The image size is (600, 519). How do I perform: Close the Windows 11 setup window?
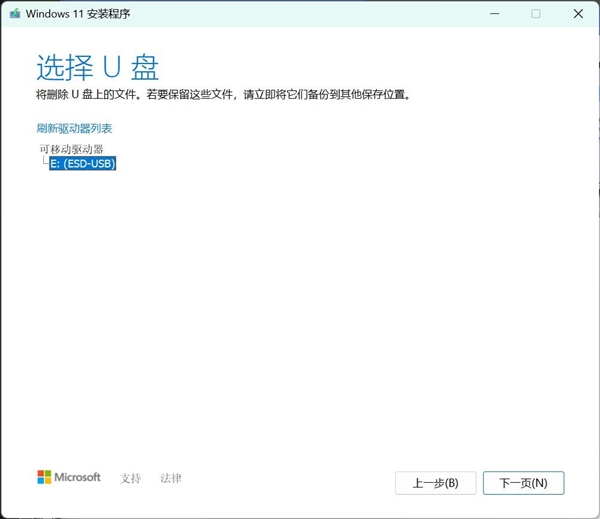578,13
